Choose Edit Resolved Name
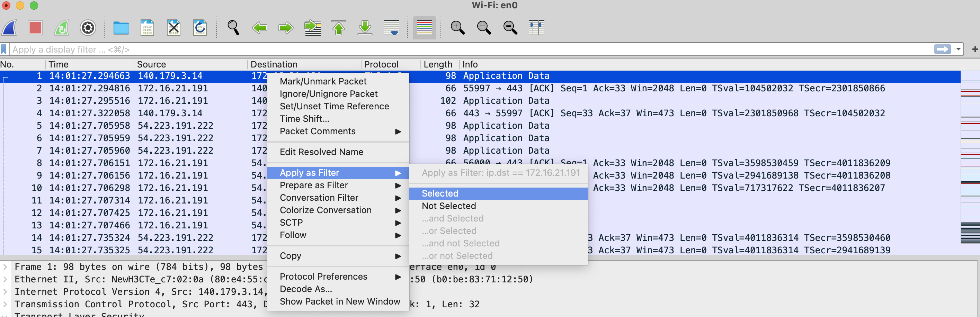980x317 pixels. coord(338,152)
